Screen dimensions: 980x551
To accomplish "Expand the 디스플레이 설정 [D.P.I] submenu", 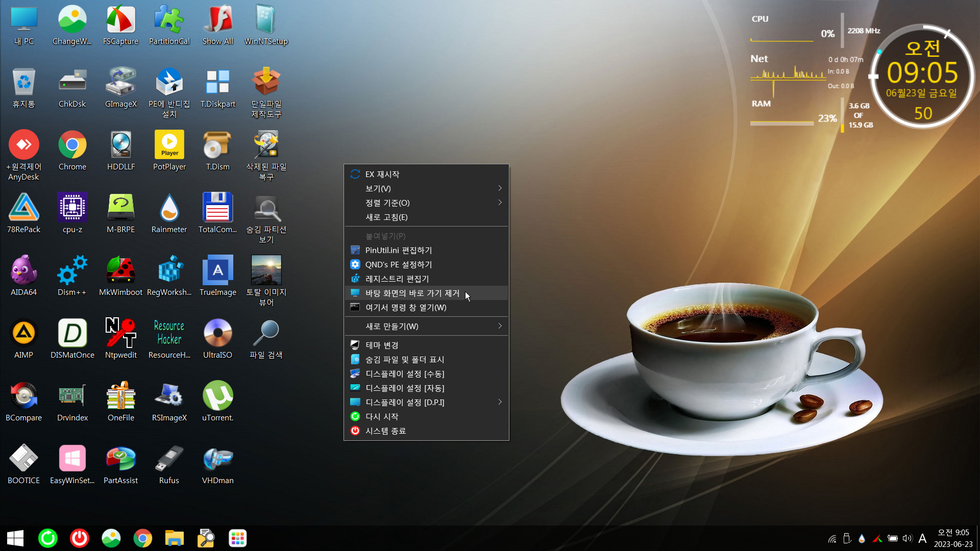I will point(426,402).
